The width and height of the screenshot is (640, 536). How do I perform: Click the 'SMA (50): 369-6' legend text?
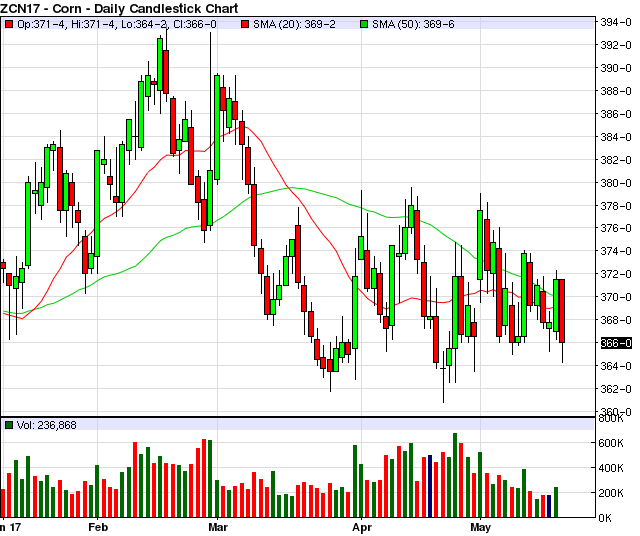tap(413, 24)
